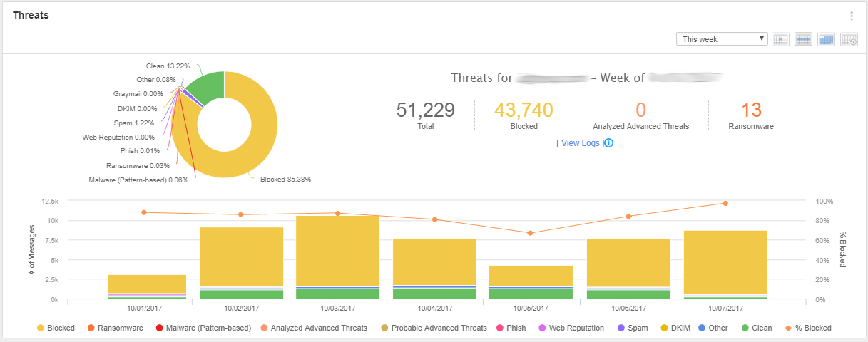Screen dimensions: 868x342
Task: Toggle the Other series in the legend
Action: [x=712, y=328]
